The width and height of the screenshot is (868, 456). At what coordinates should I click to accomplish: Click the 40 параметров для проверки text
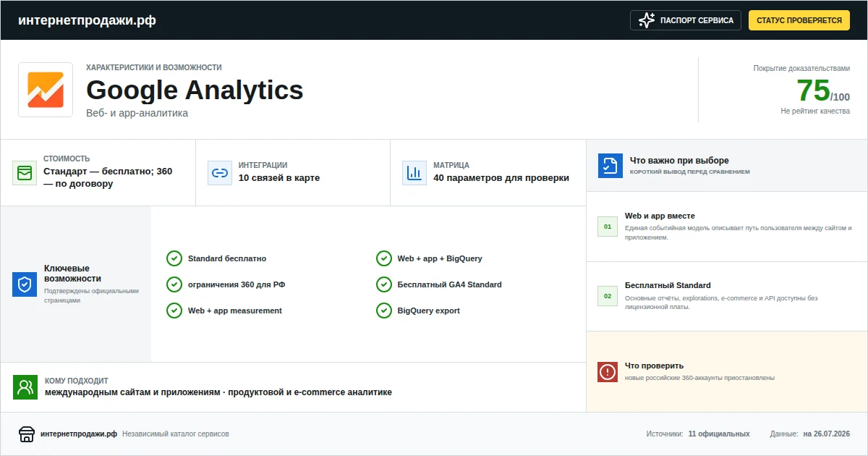[x=501, y=178]
